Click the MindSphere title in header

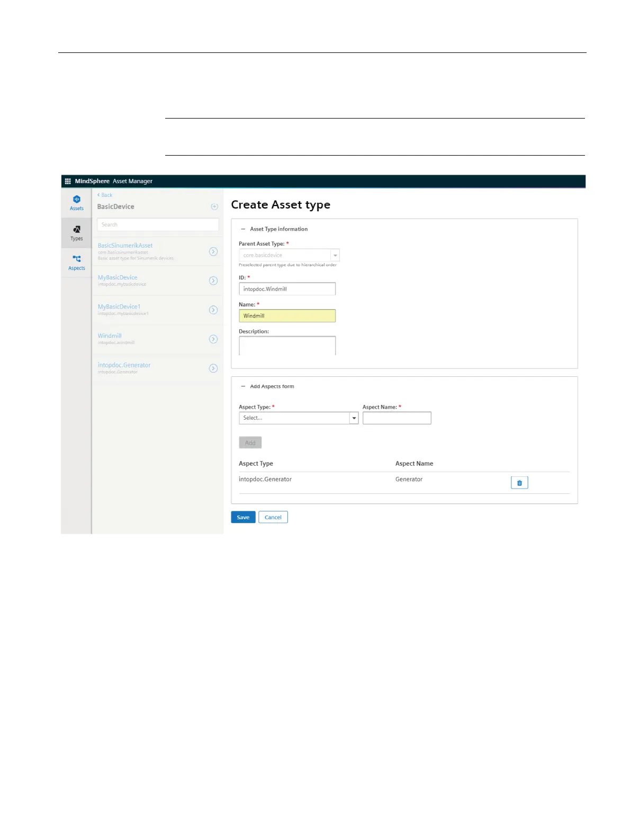pyautogui.click(x=92, y=181)
